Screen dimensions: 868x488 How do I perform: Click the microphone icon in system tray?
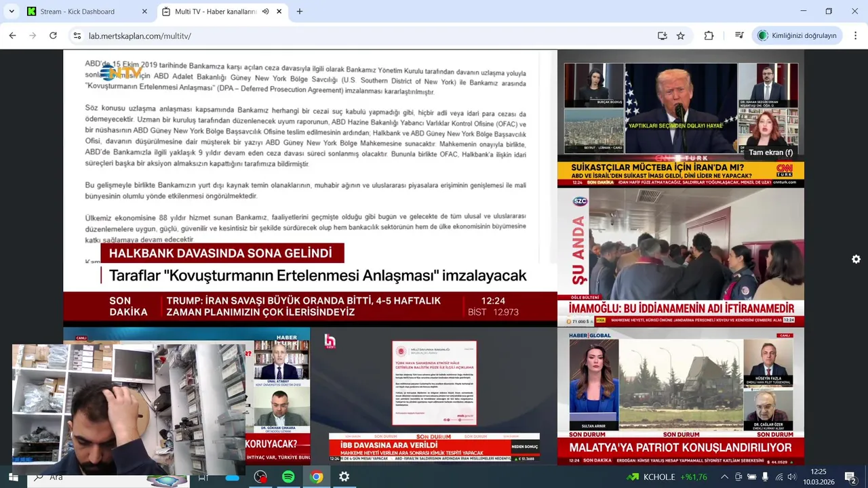click(765, 477)
